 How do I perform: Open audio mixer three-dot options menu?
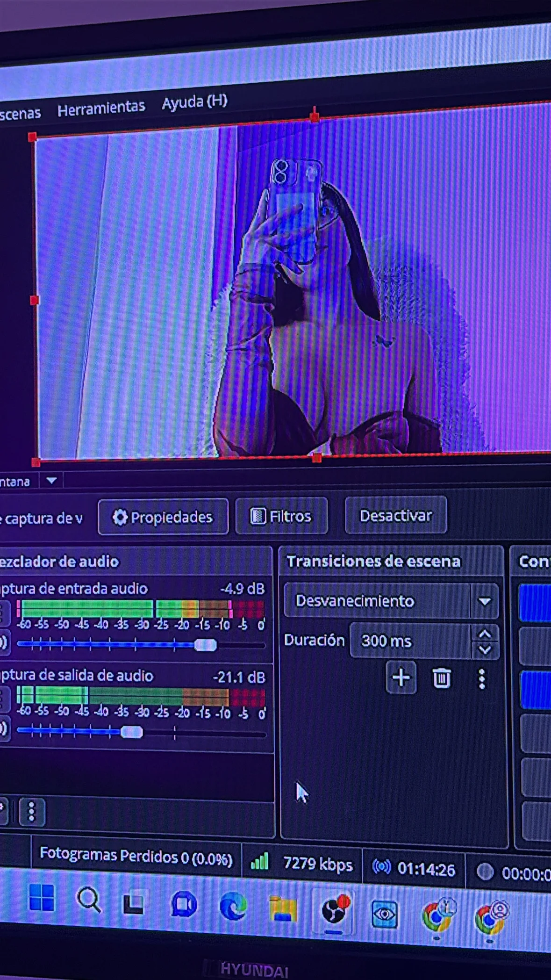[32, 812]
